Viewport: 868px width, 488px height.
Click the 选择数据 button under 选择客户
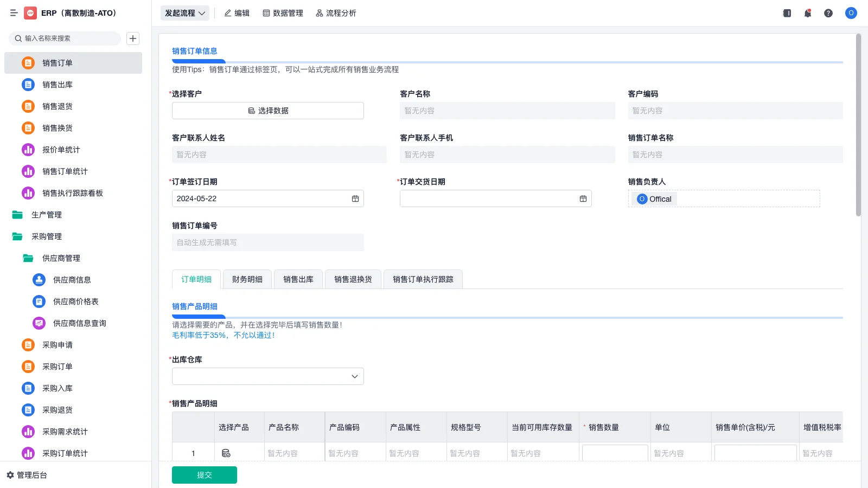(x=267, y=110)
